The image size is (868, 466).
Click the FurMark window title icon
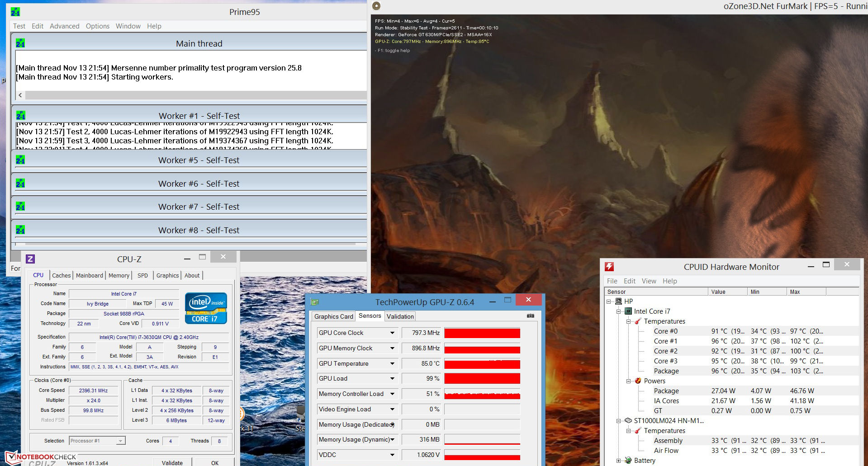click(x=376, y=6)
